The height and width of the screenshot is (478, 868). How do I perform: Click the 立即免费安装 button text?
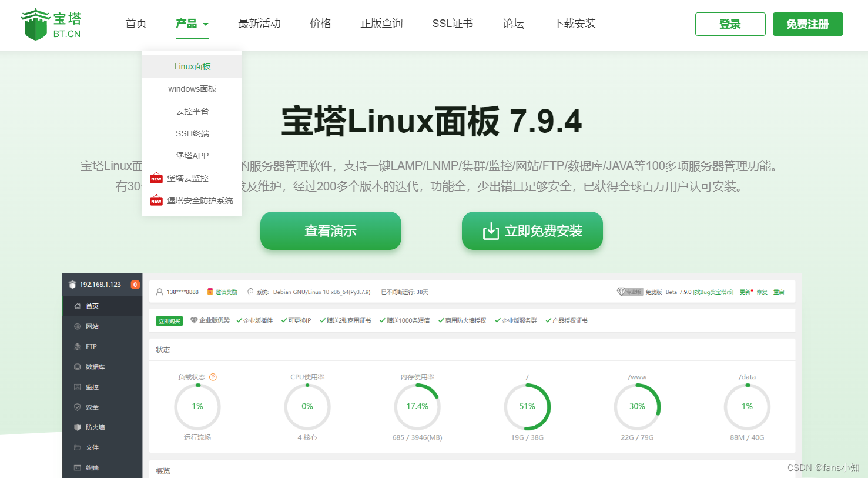click(544, 231)
